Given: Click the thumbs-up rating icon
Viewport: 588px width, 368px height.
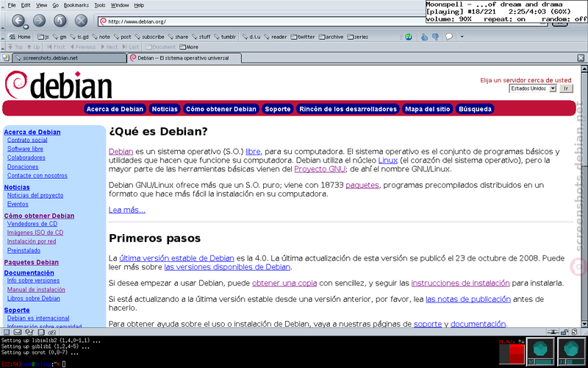Looking at the screenshot, I should point(424,37).
